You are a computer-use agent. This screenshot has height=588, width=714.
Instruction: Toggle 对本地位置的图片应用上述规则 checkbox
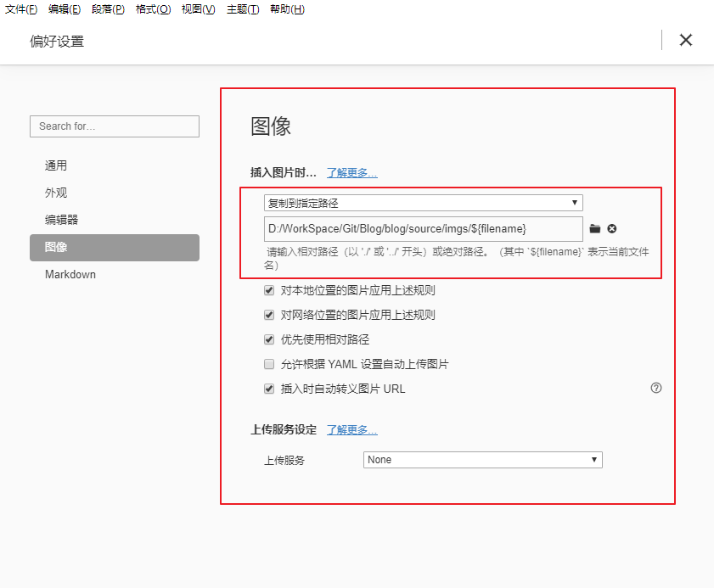pos(269,290)
